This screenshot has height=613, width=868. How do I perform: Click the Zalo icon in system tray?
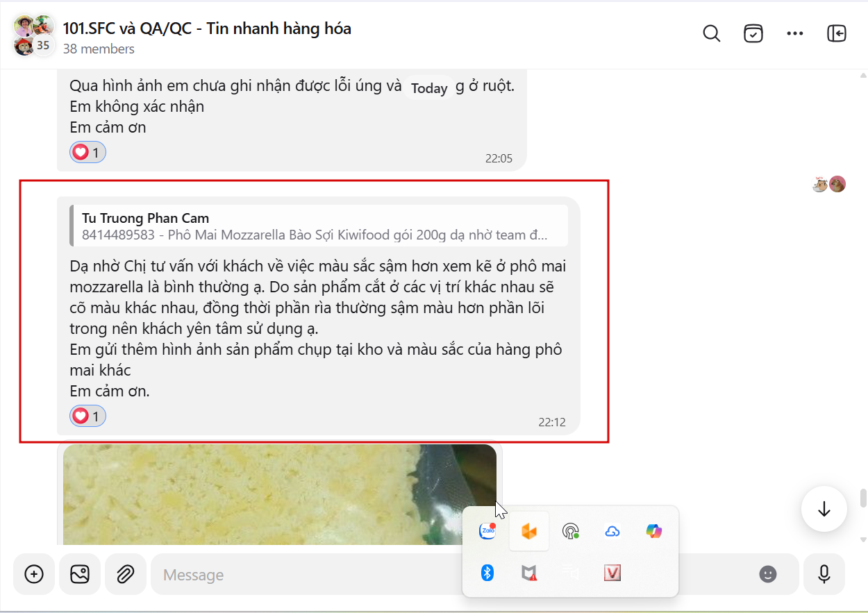click(x=487, y=531)
